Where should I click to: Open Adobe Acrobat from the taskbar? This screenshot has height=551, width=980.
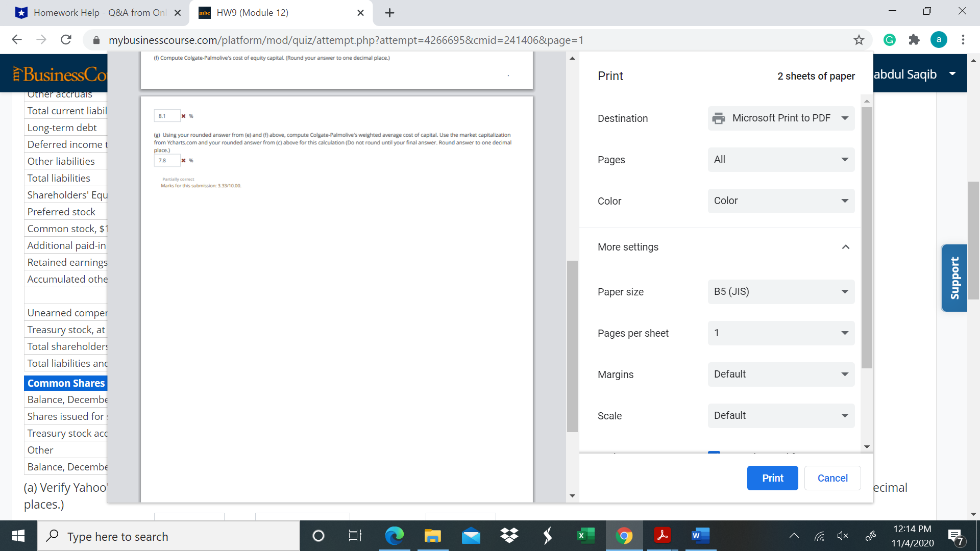(662, 536)
